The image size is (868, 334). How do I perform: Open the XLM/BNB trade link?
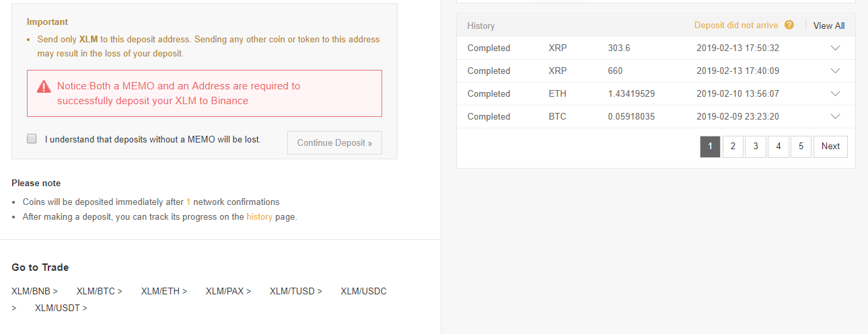coord(34,291)
